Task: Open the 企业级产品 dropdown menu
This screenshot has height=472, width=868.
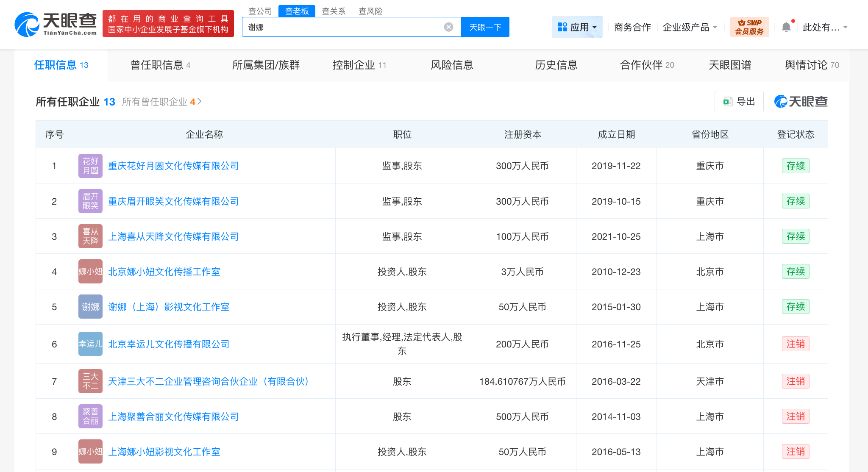Action: tap(690, 27)
